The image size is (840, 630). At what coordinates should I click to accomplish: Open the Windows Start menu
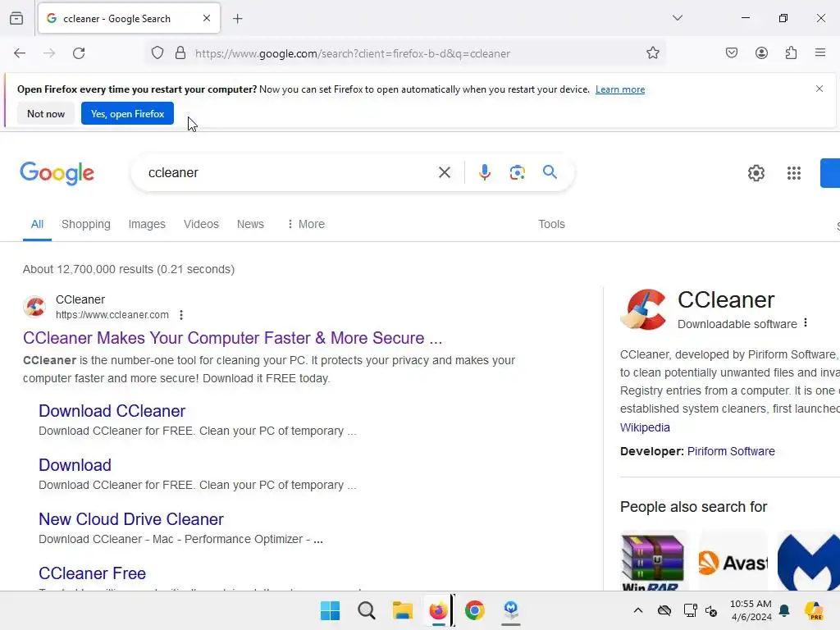pyautogui.click(x=330, y=610)
